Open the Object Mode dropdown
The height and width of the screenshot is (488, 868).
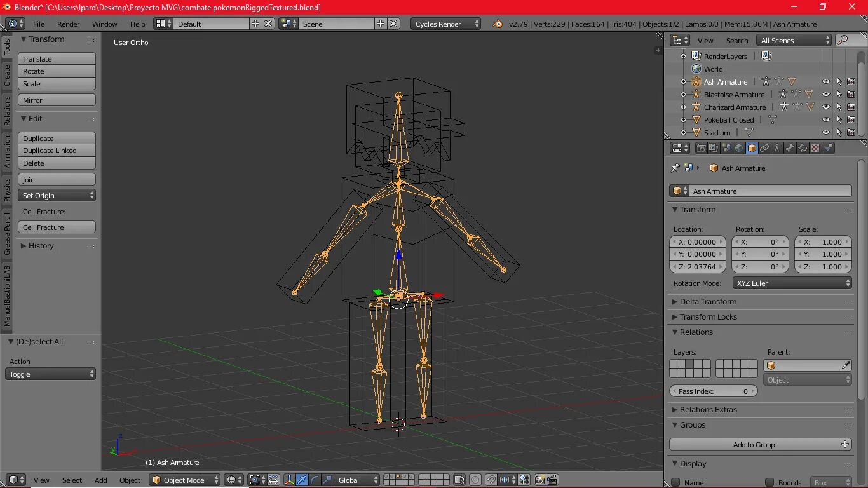click(x=184, y=480)
